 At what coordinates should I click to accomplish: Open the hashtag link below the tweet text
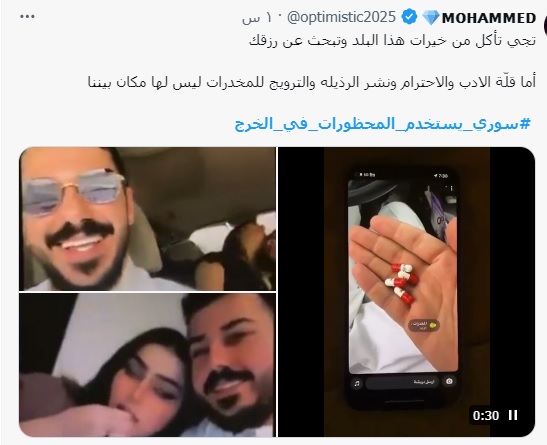[x=382, y=124]
